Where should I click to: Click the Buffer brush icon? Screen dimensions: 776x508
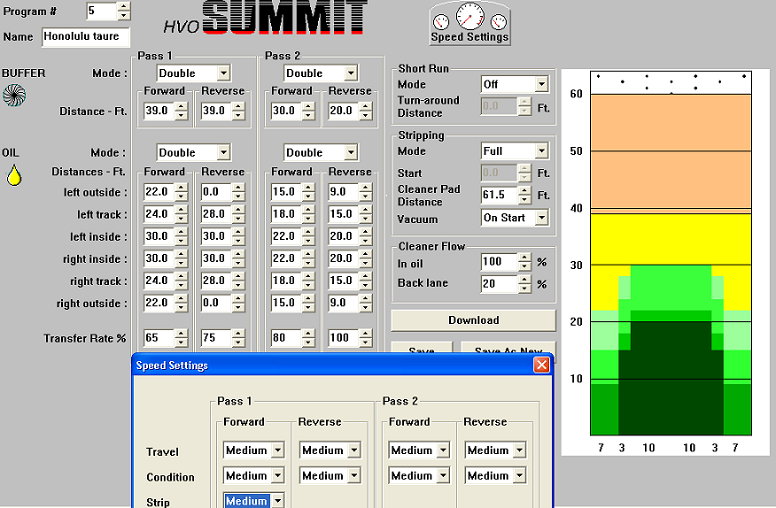click(x=14, y=95)
